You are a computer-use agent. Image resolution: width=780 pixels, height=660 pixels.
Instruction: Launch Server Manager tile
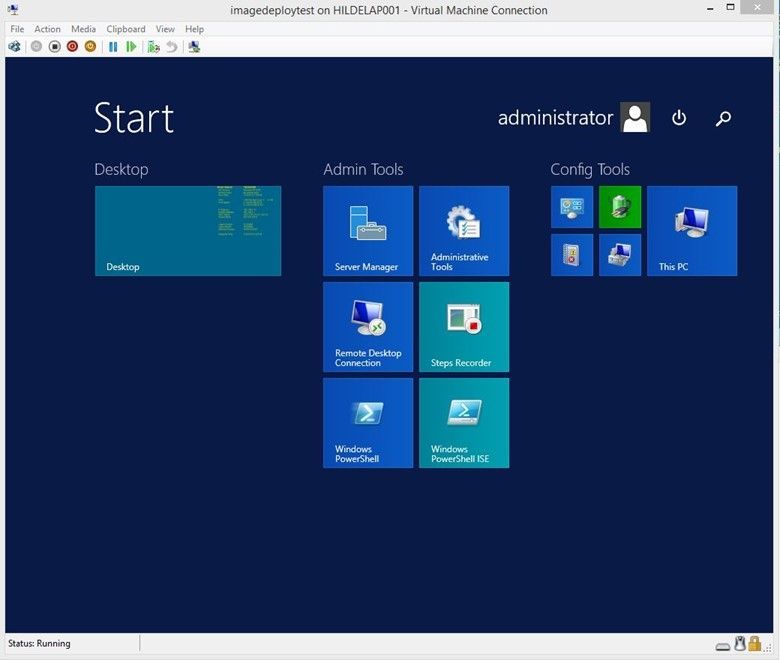368,231
